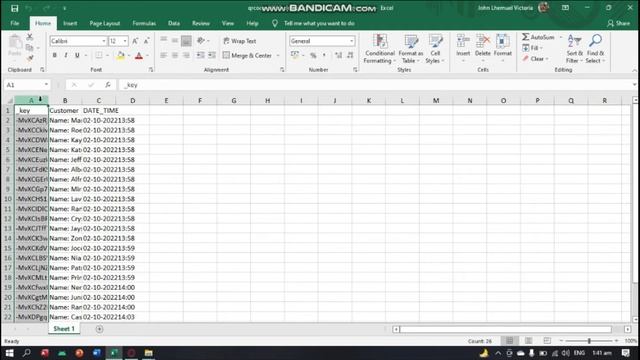Viewport: 640px width, 360px height.
Task: Click the Insert Function fx icon
Action: 108,85
